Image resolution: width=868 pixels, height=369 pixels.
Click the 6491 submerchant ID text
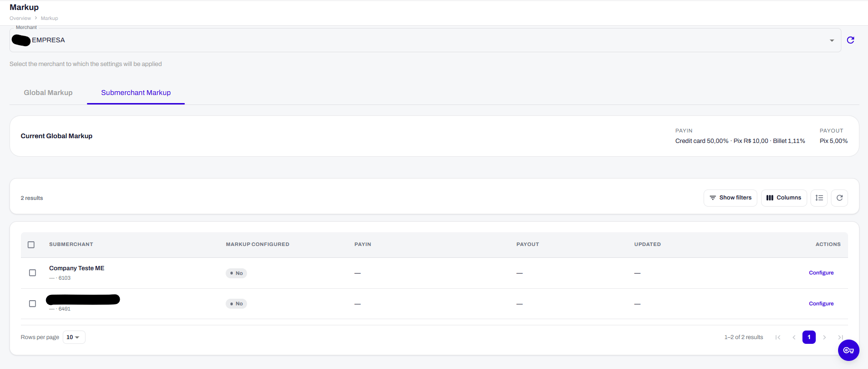click(65, 309)
